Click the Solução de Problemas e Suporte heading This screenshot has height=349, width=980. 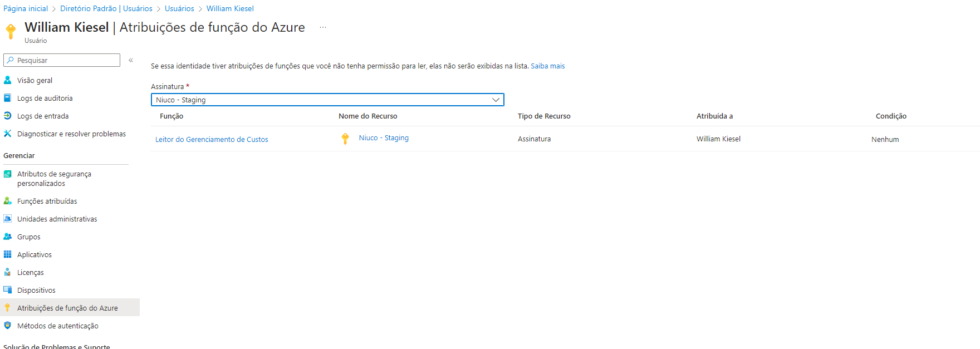57,346
